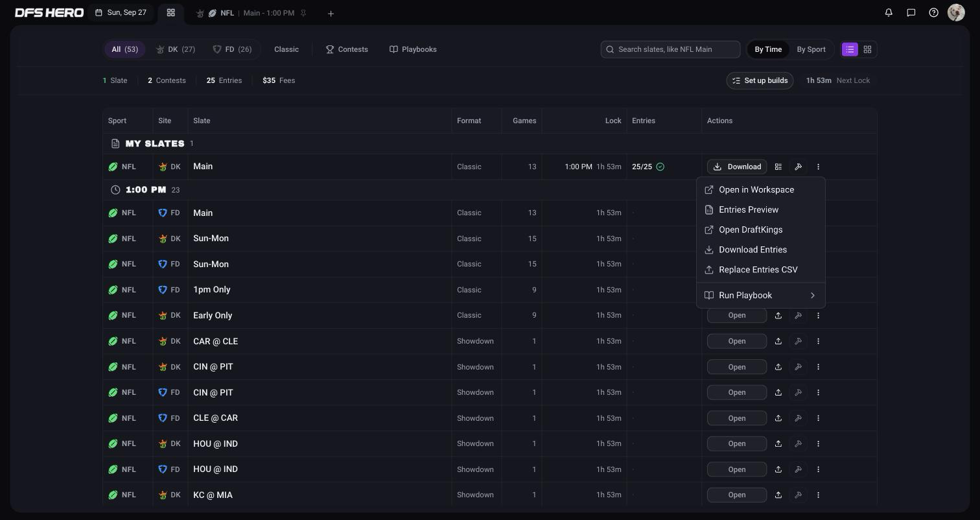Filter slates to FD (26)
This screenshot has height=520, width=980.
pos(232,49)
